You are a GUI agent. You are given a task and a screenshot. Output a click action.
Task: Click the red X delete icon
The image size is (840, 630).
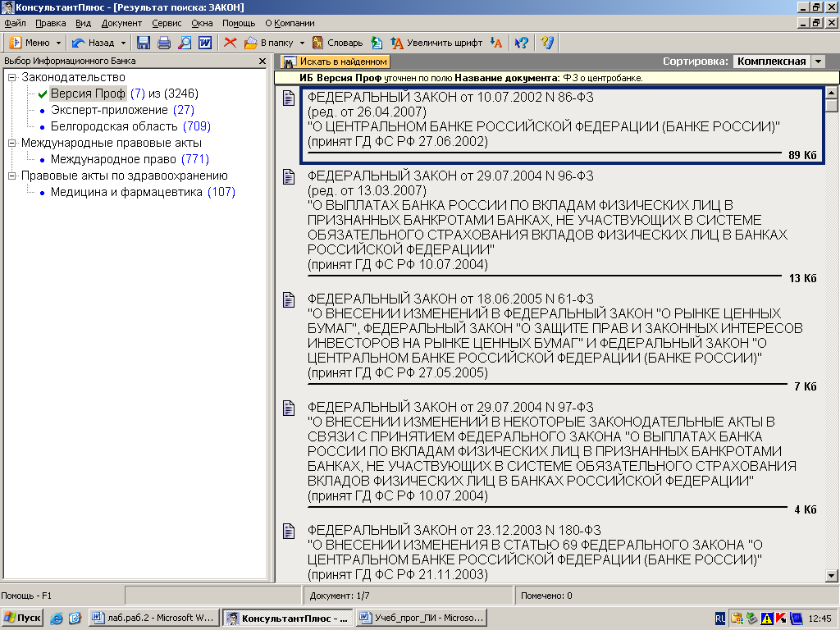(231, 43)
